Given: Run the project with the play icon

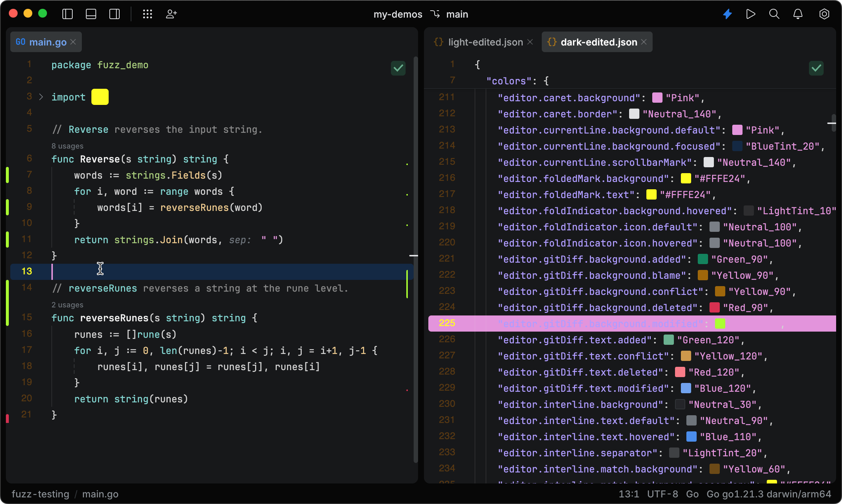Looking at the screenshot, I should click(751, 14).
